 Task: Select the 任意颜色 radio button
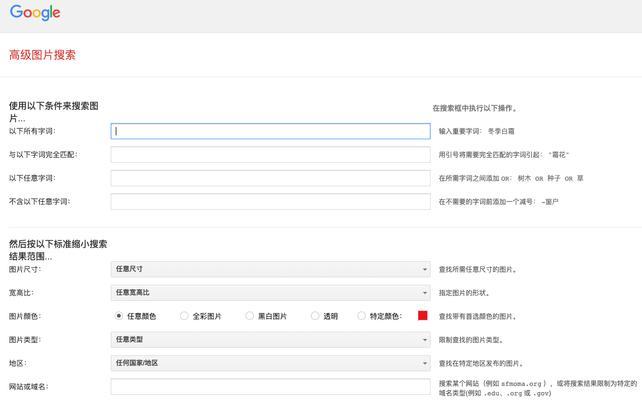[x=119, y=316]
